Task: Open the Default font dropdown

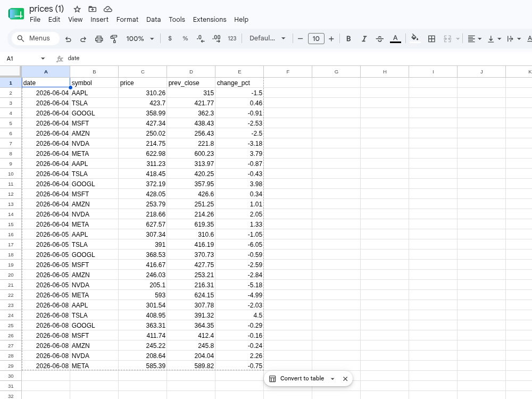Action: tap(267, 38)
